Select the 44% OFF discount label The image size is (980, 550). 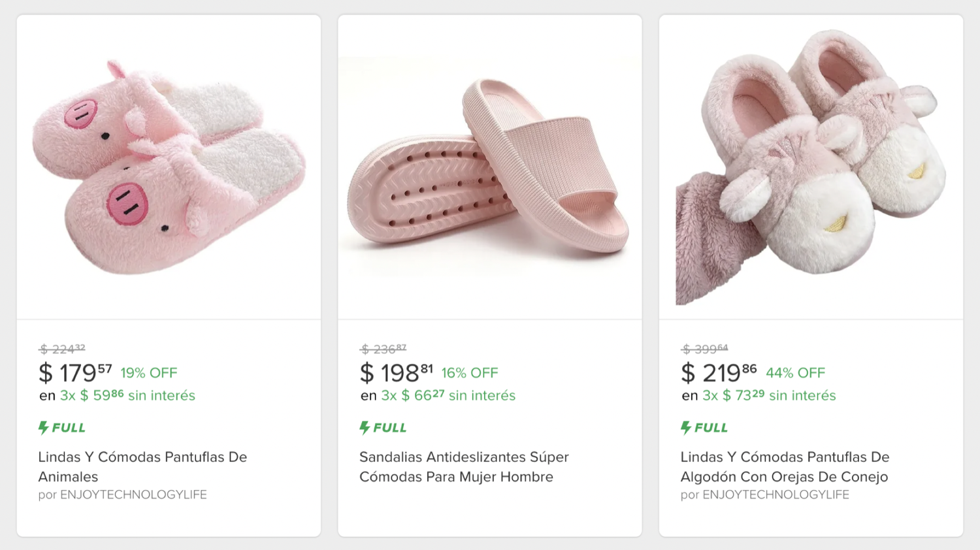795,373
